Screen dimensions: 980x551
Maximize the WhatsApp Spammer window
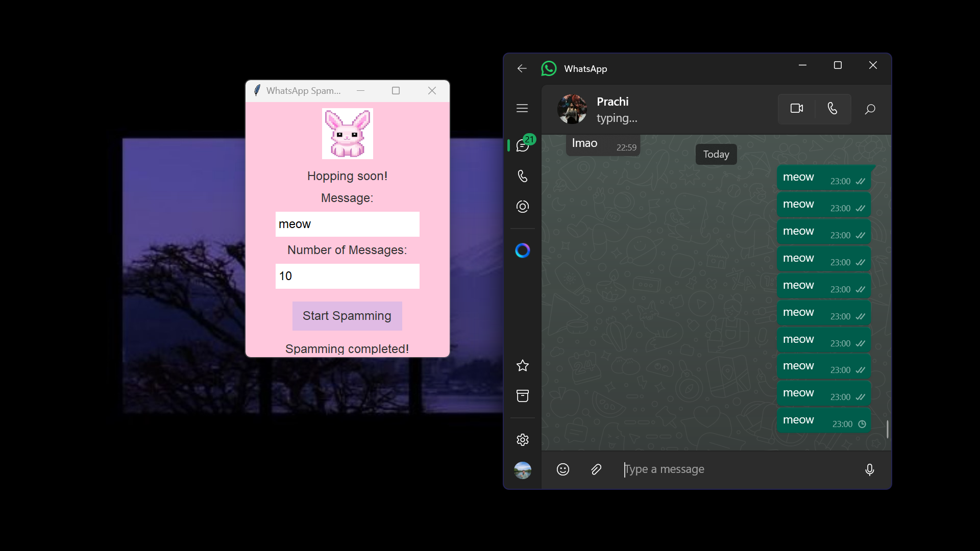click(396, 91)
